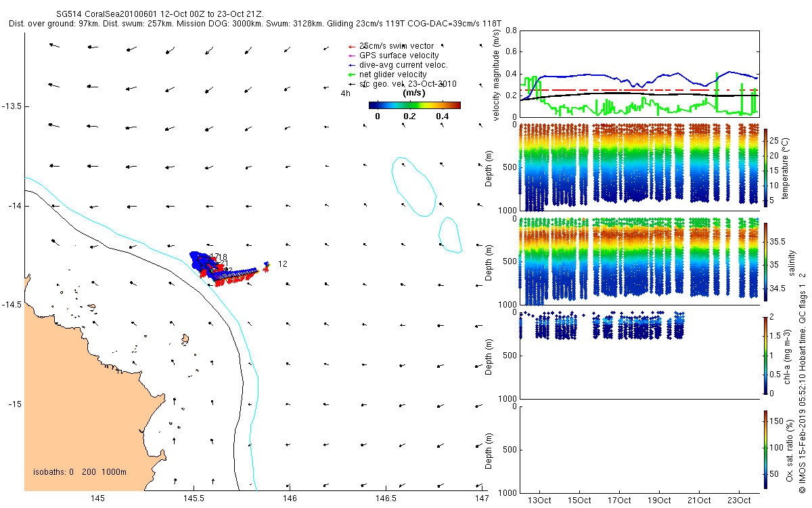812x508 pixels.
Task: Click the '(m/s)' label above the map colorbar
Action: click(x=414, y=93)
